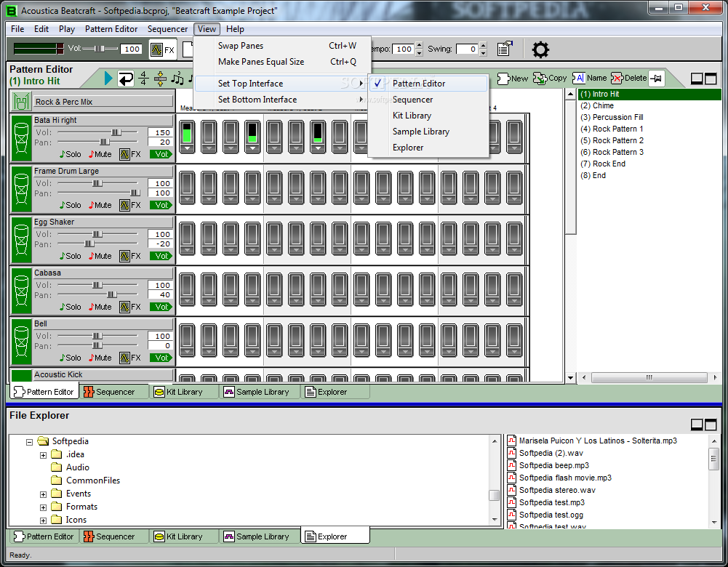
Task: Select Explorer in the submenu
Action: [x=428, y=148]
